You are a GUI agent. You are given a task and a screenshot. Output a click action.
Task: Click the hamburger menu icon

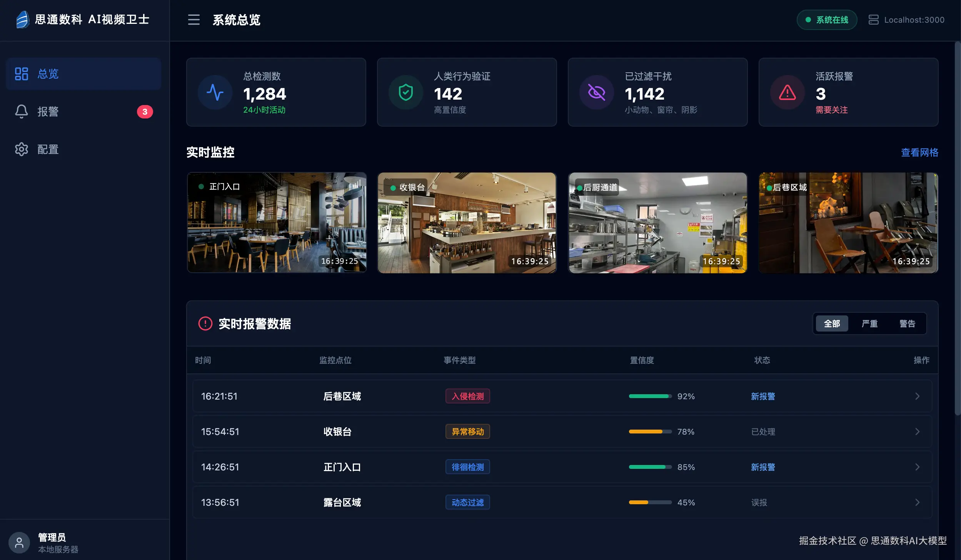pos(194,20)
